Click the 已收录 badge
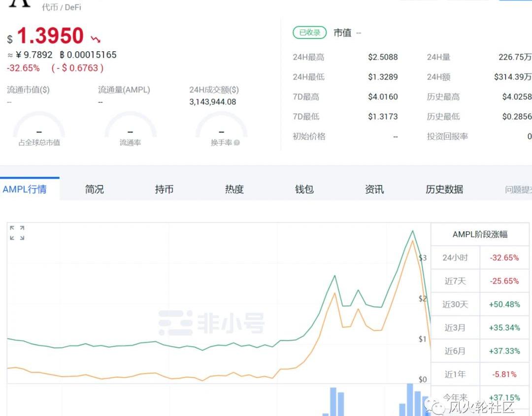 (310, 33)
